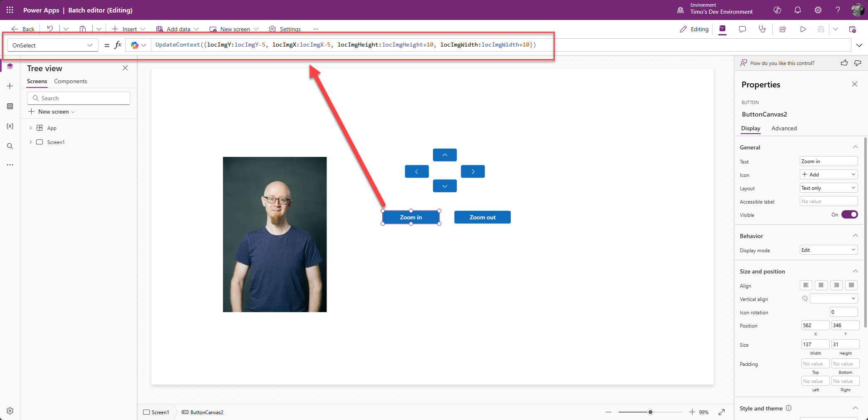This screenshot has height=420, width=868.
Task: Open the Copilot icon in header
Action: [x=777, y=10]
